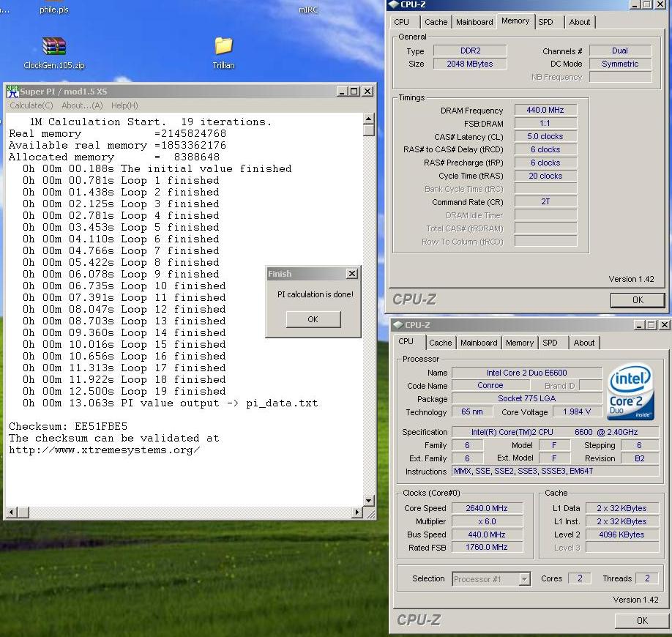Expand the Processor #1 selection dropdown

click(x=524, y=579)
